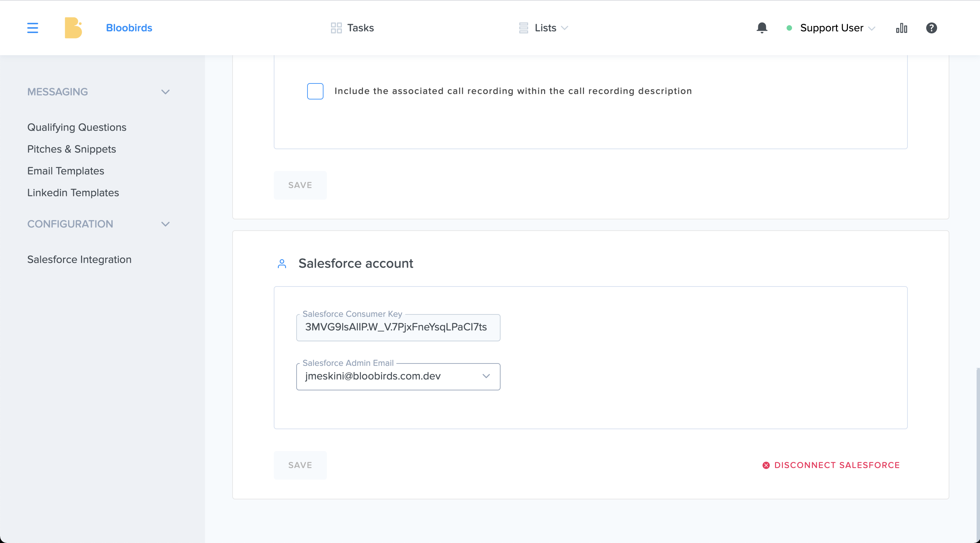Check the include call recording checkbox
This screenshot has width=980, height=543.
(x=315, y=91)
